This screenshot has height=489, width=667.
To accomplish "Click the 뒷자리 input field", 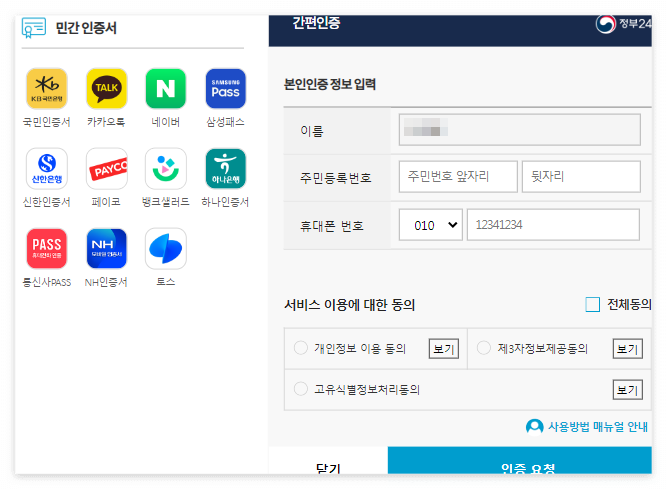I will tap(581, 176).
